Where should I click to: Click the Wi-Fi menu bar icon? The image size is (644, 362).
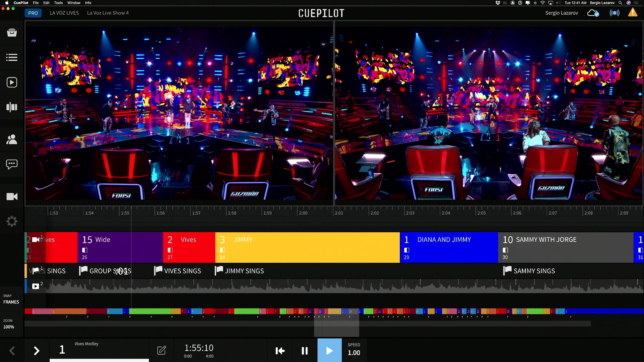(x=542, y=3)
